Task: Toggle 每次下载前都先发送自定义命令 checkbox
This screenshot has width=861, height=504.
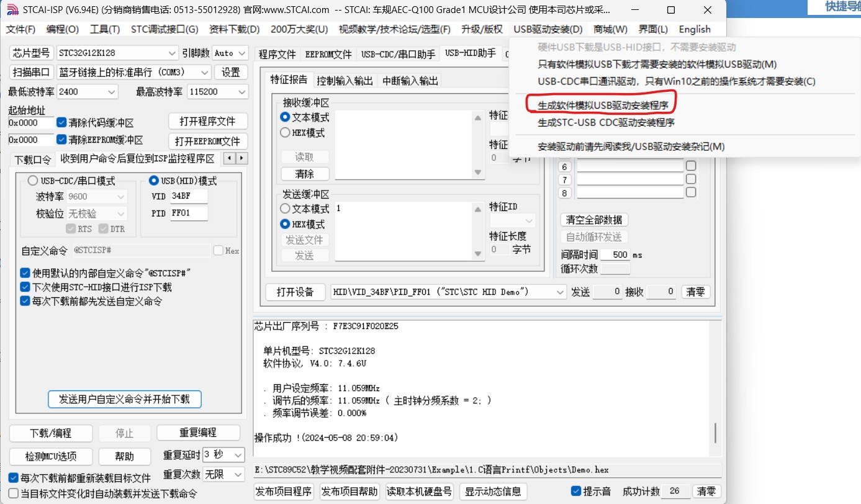Action: point(25,301)
